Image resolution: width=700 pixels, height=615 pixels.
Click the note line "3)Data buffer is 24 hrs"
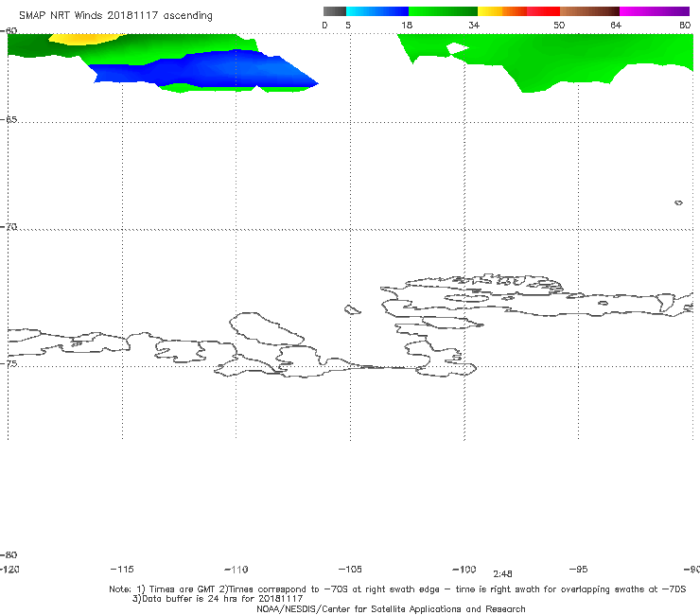point(218,599)
